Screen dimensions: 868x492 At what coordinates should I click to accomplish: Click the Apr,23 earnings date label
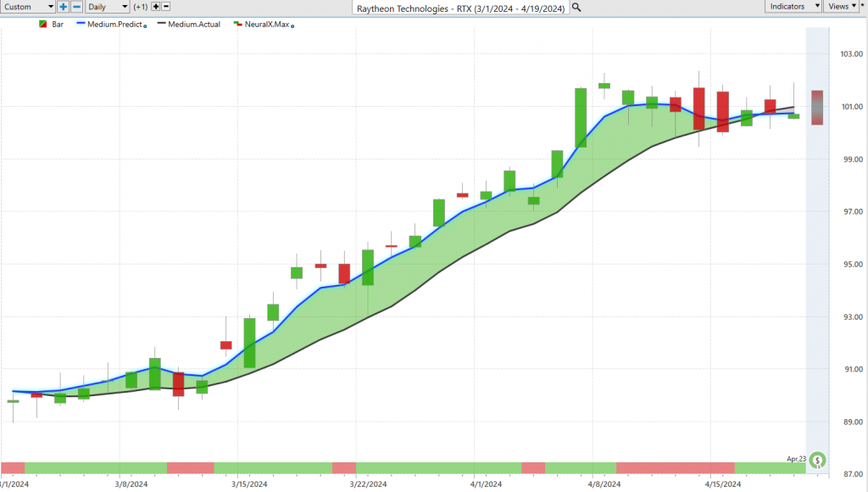pyautogui.click(x=796, y=459)
